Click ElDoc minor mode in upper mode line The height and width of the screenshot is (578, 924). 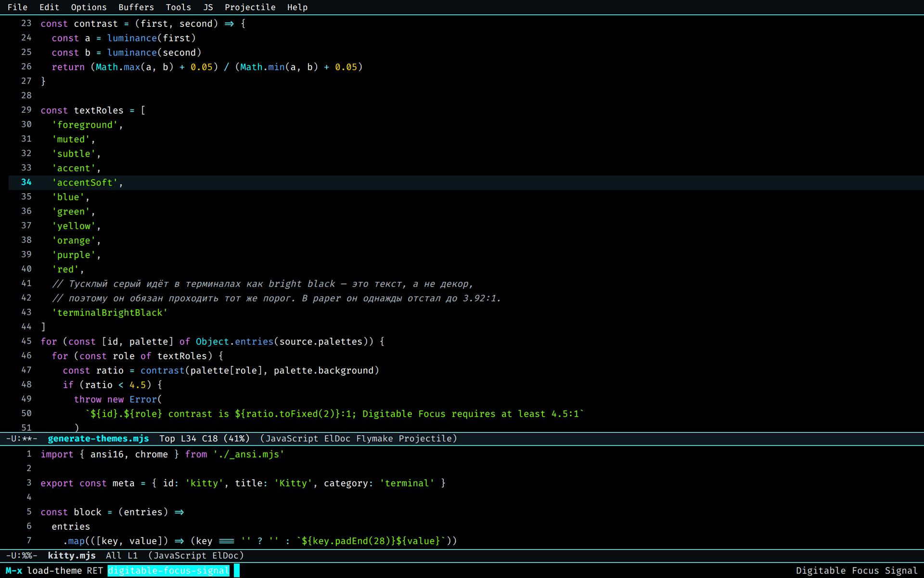337,438
